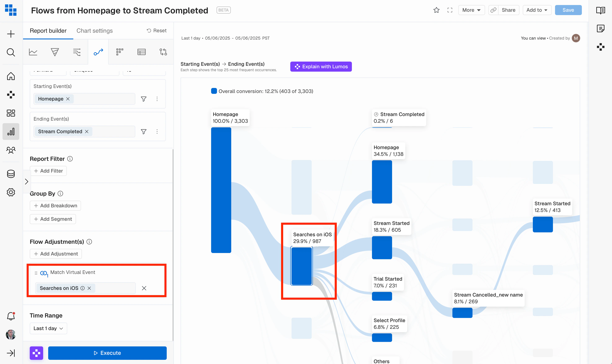Switch to the Chart settings tab
The image size is (612, 364).
click(x=94, y=31)
